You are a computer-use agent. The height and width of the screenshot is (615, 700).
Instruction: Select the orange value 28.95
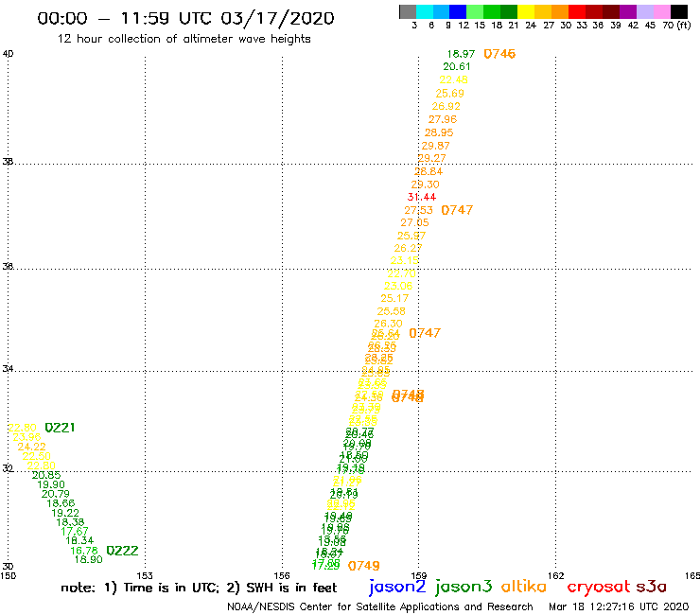439,132
